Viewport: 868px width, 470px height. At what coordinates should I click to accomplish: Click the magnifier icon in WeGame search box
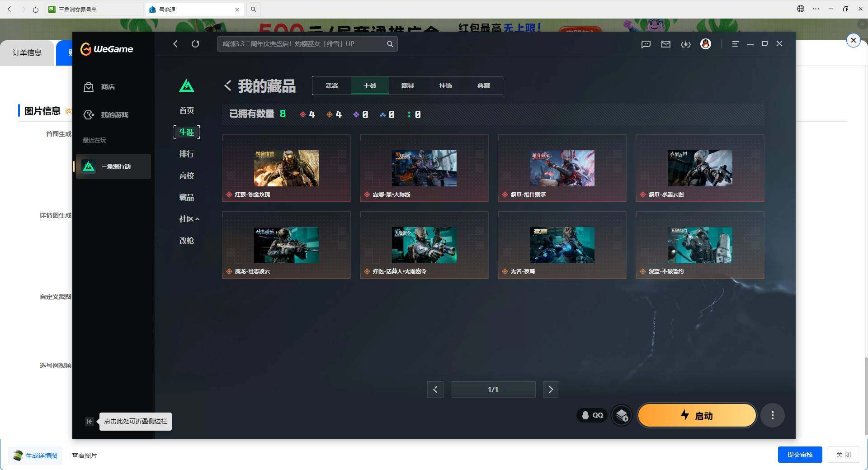pyautogui.click(x=390, y=44)
